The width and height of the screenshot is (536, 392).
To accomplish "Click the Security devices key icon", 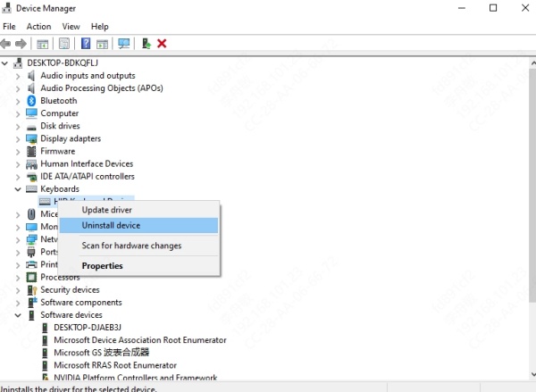I will pyautogui.click(x=32, y=290).
